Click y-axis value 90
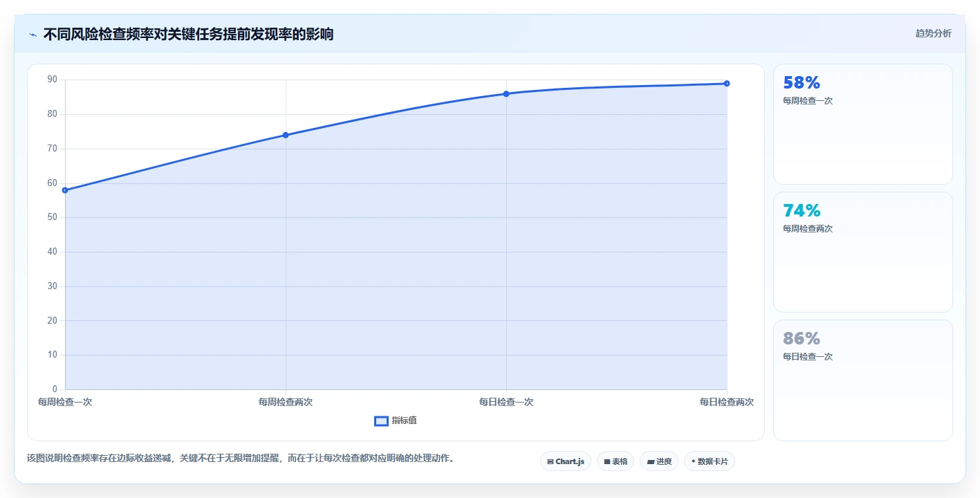The width and height of the screenshot is (980, 498). (53, 80)
